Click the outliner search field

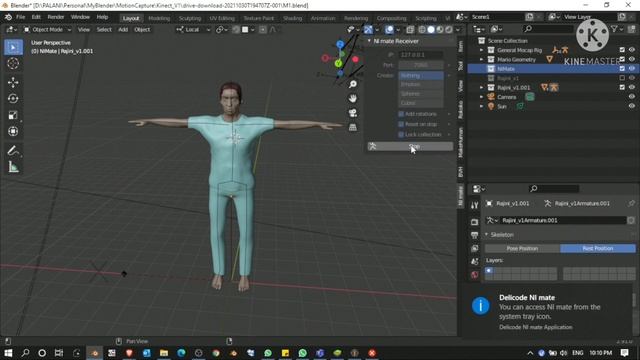(x=549, y=29)
